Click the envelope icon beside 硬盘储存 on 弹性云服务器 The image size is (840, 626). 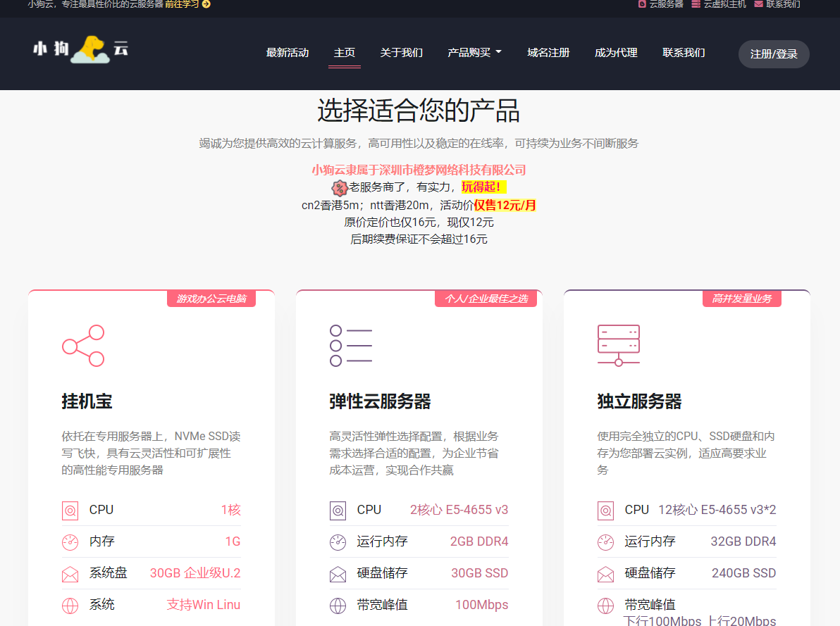[x=337, y=573]
